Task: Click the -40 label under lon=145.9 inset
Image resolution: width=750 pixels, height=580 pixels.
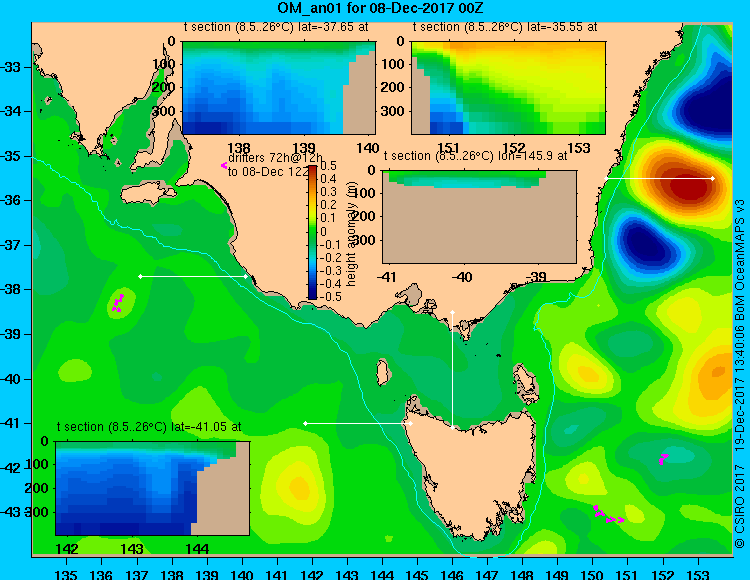Action: [461, 277]
